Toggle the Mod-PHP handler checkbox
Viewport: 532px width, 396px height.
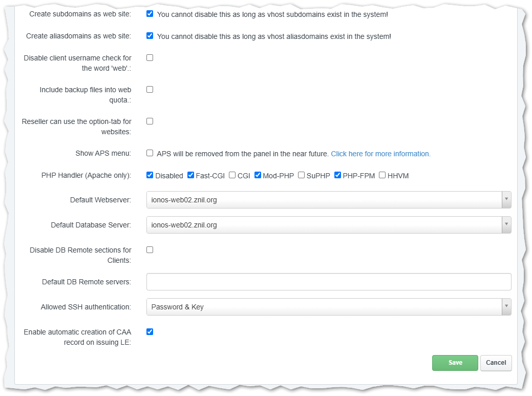[258, 175]
